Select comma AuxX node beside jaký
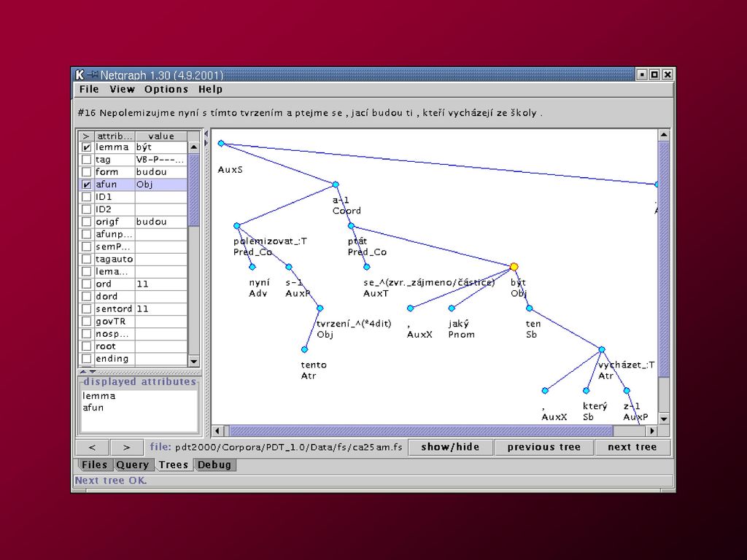Viewport: 747px width, 560px height. tap(410, 308)
